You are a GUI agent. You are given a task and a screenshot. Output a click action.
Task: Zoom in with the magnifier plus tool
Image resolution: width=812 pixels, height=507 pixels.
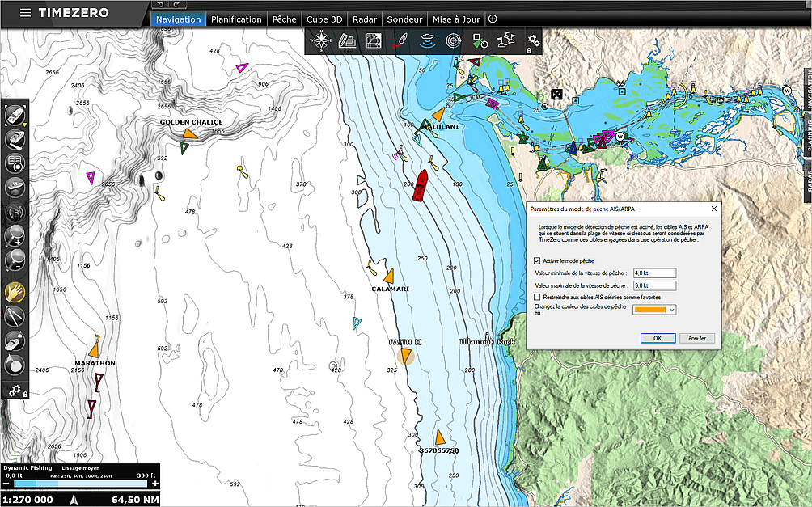(x=15, y=235)
